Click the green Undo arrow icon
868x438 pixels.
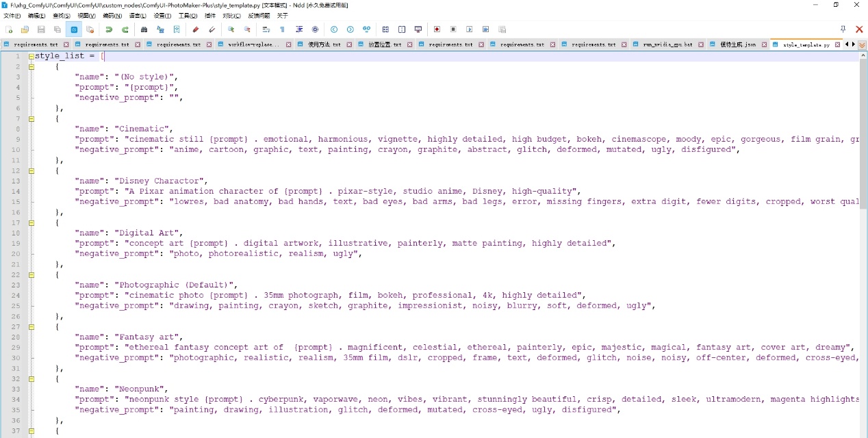[109, 29]
